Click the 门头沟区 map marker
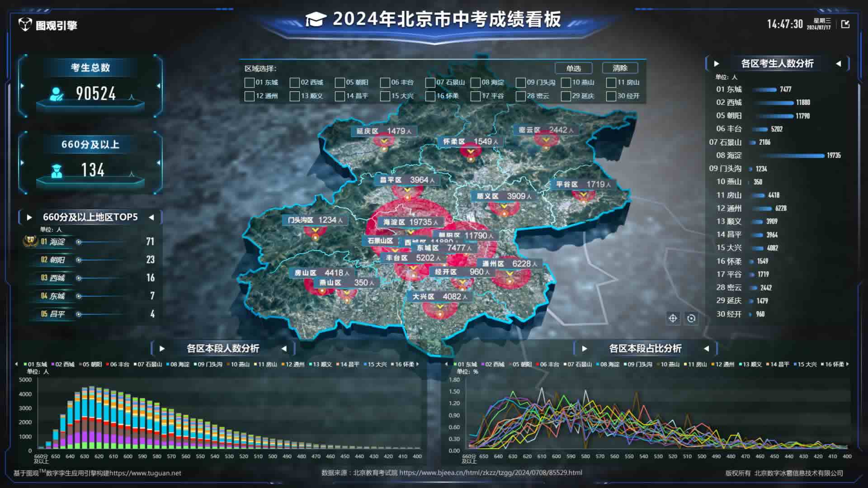 click(x=315, y=220)
